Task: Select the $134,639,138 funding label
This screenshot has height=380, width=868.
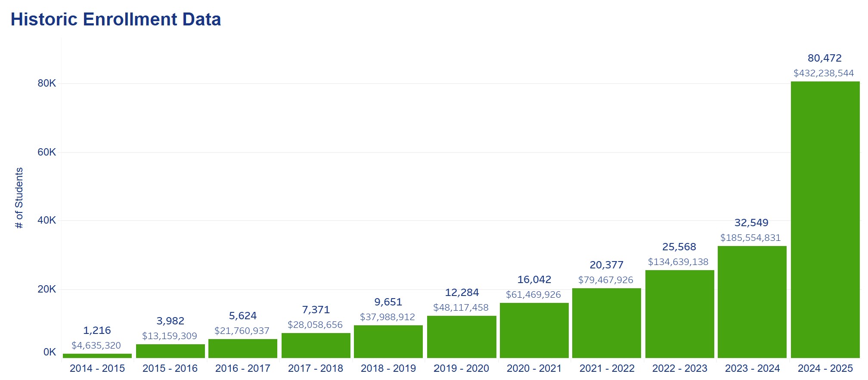Action: (x=678, y=262)
